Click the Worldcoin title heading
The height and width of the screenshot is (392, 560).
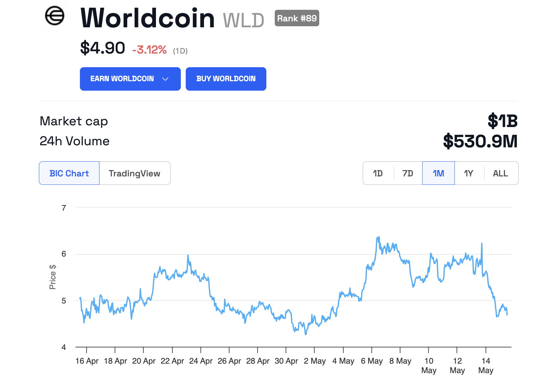point(148,18)
